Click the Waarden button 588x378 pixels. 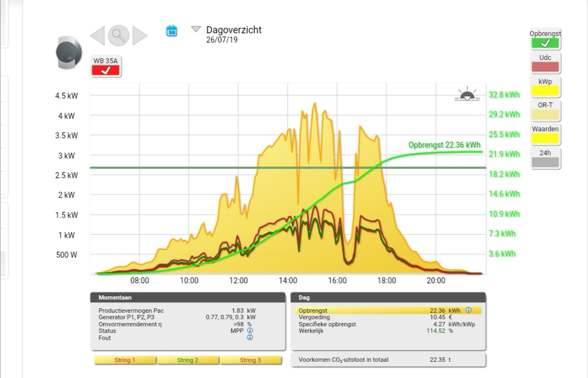(x=545, y=138)
